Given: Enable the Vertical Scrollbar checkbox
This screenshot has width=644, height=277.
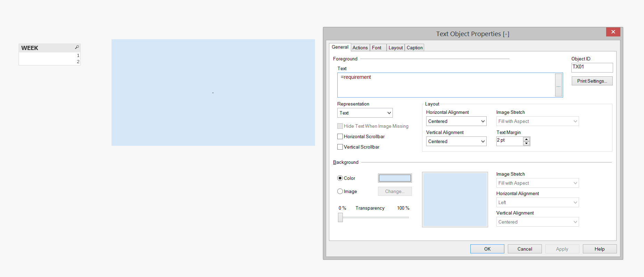Looking at the screenshot, I should tap(340, 147).
